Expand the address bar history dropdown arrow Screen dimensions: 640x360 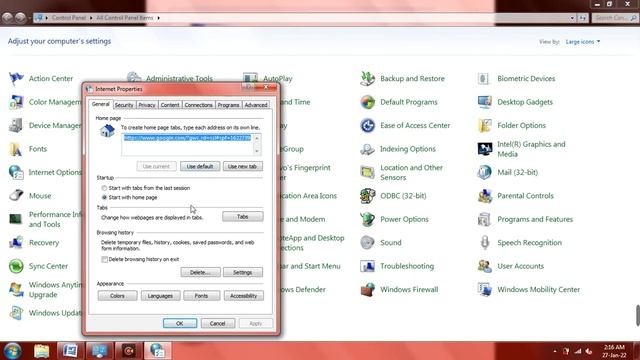[x=572, y=18]
